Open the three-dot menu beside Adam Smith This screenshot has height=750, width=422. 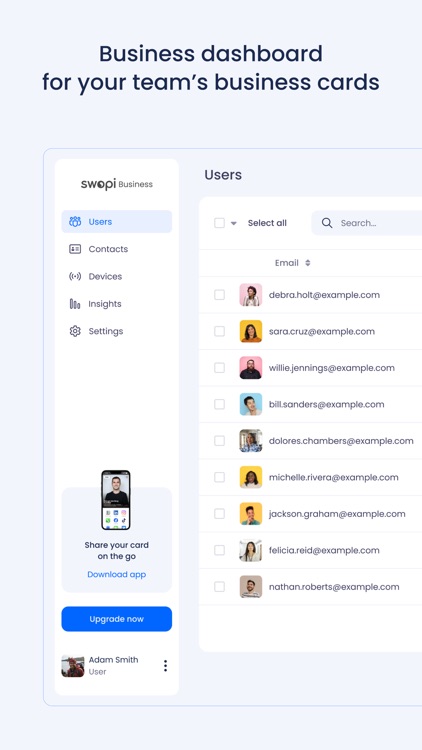165,665
